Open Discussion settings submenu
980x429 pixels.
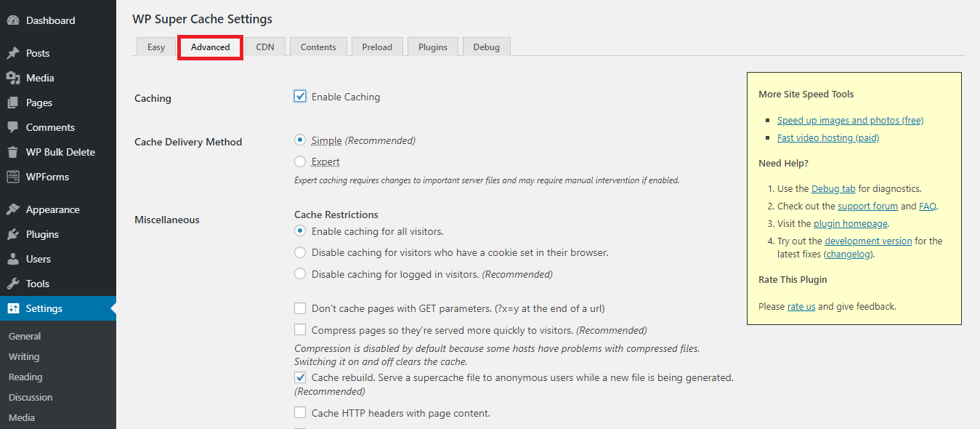31,397
